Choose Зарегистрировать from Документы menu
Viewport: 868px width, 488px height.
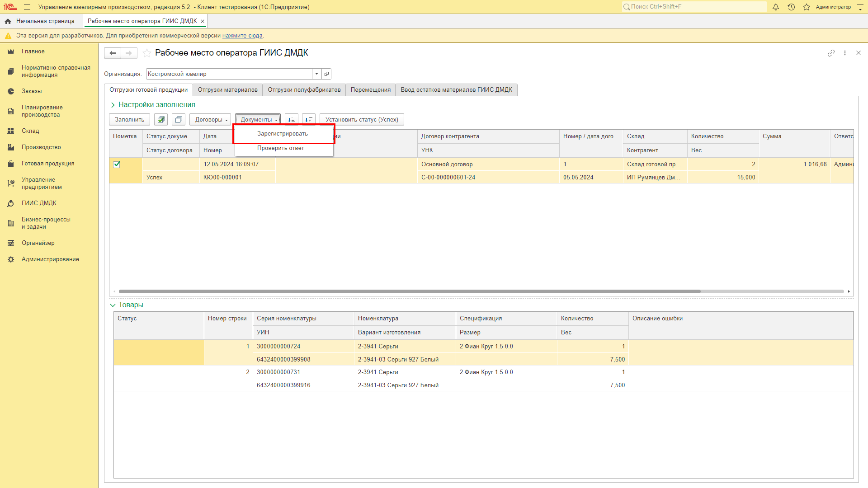(284, 134)
